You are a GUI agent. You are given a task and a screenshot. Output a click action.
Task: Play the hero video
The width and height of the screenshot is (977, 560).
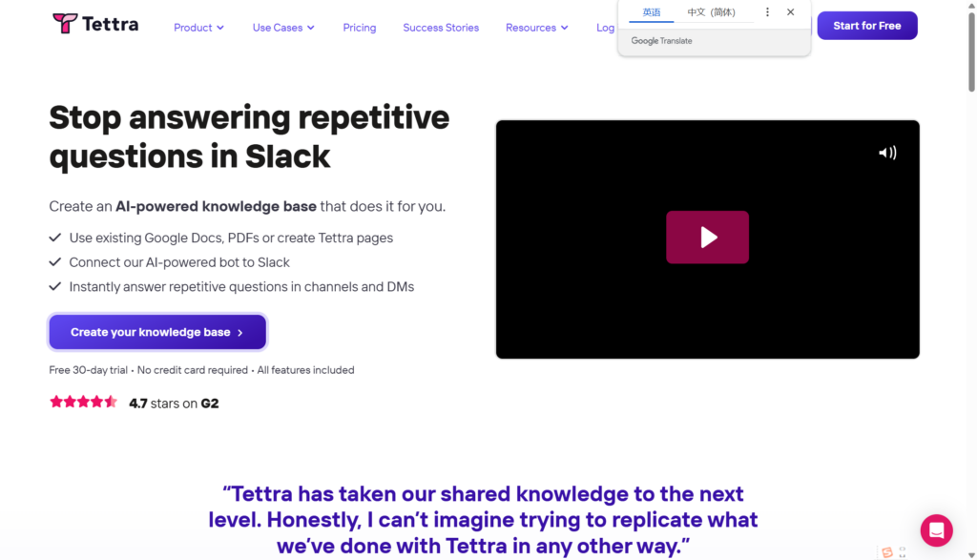(707, 238)
